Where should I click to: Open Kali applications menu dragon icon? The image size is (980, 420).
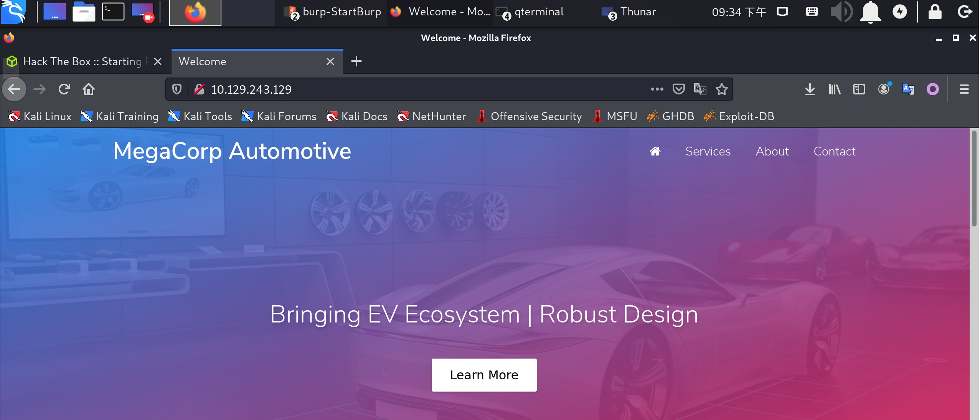pyautogui.click(x=13, y=12)
